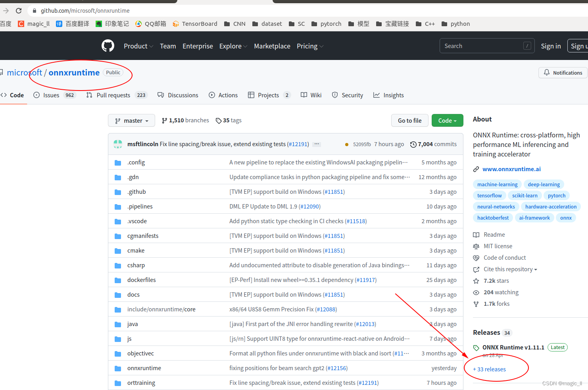
Task: Click the Notifications bell icon
Action: [547, 73]
